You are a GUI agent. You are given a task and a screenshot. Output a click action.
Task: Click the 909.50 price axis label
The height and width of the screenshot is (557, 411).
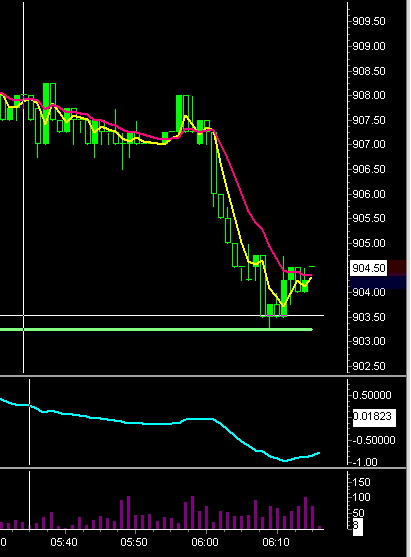point(369,21)
